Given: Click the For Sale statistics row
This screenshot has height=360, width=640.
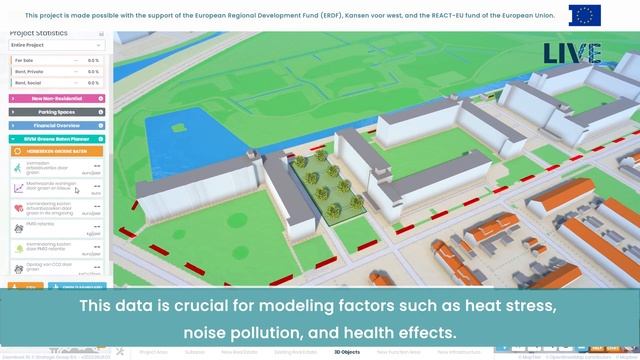Looking at the screenshot, I should (57, 60).
